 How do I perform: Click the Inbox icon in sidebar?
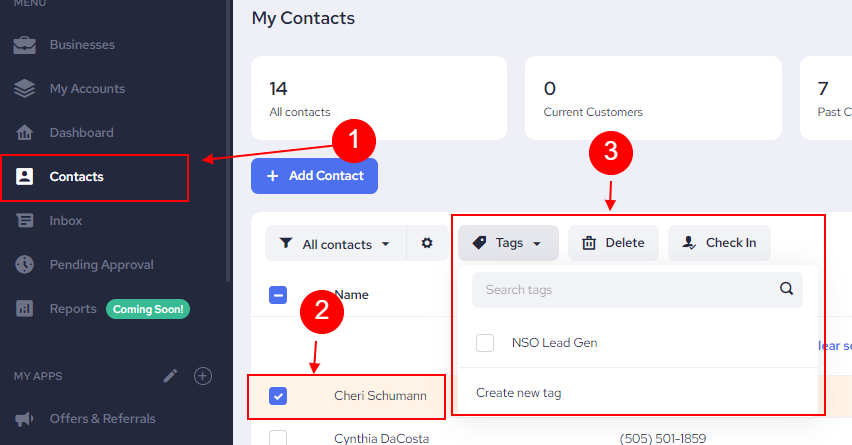pyautogui.click(x=25, y=221)
